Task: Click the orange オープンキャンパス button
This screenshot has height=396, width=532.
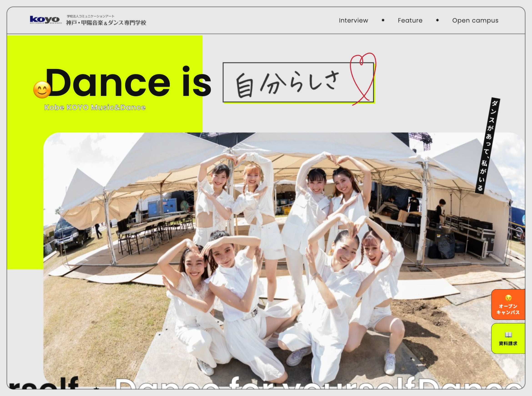Action: click(508, 305)
